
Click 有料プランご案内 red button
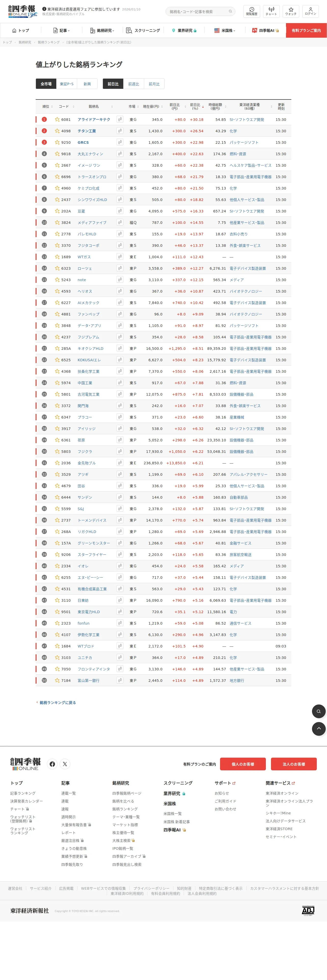coord(306,31)
